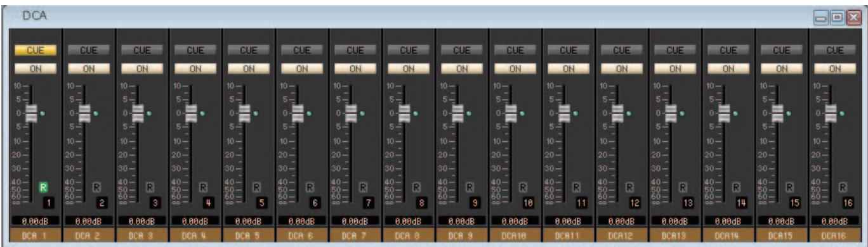Click the R icon on DCA14 strip
This screenshot has height=247, width=868.
736,187
